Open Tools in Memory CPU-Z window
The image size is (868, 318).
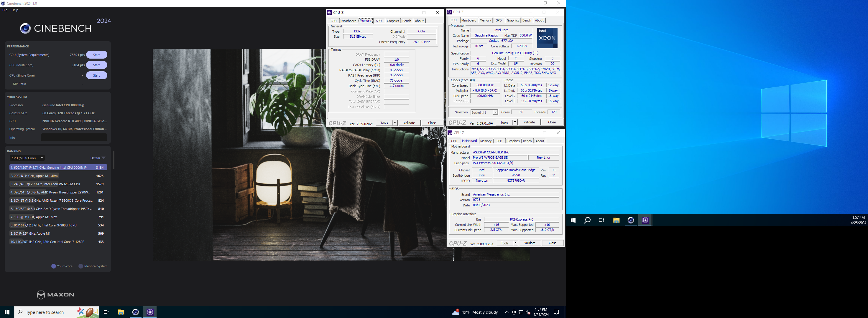pyautogui.click(x=384, y=123)
